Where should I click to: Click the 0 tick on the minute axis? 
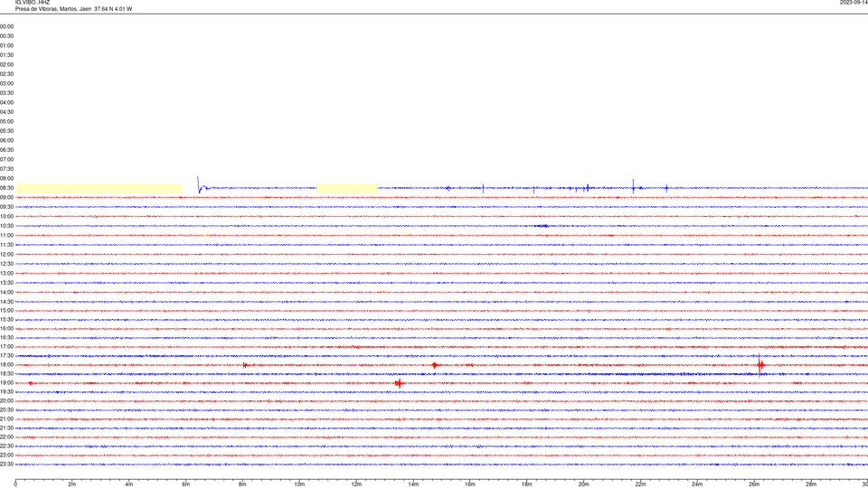point(15,484)
